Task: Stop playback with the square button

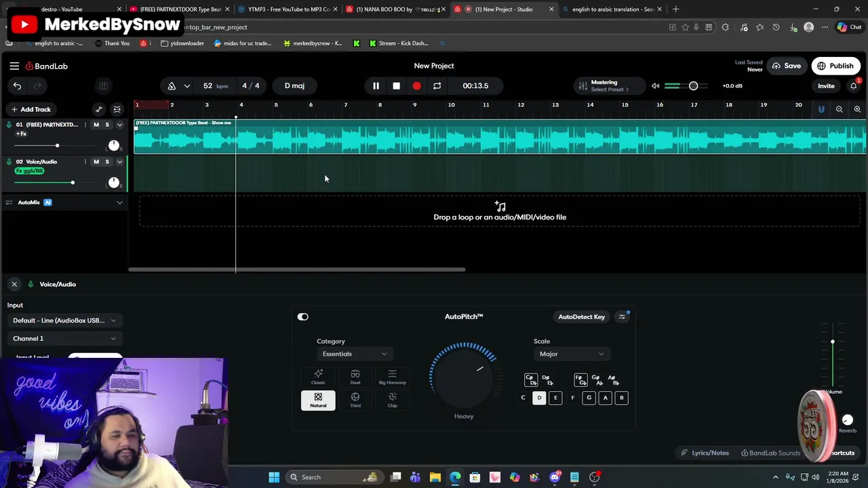Action: click(396, 86)
